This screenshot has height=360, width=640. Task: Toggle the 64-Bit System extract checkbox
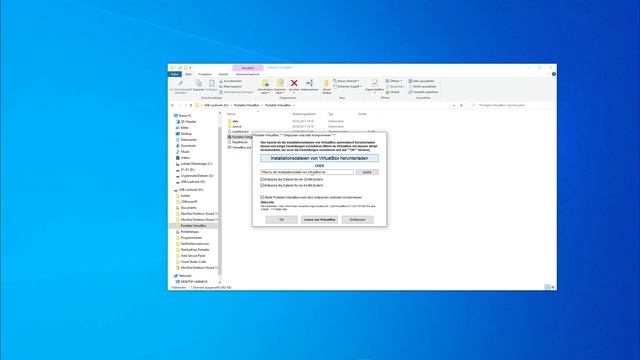262,185
